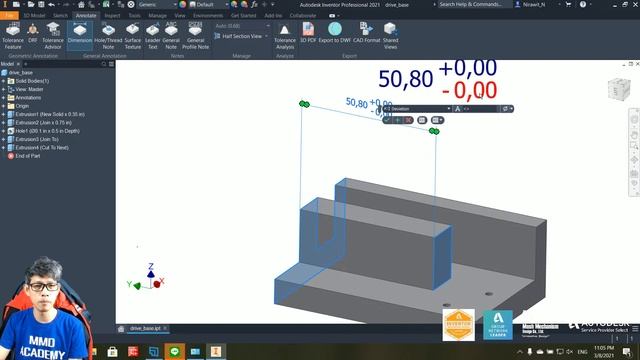
Task: Choose the Surface Texture tool
Action: 133,36
